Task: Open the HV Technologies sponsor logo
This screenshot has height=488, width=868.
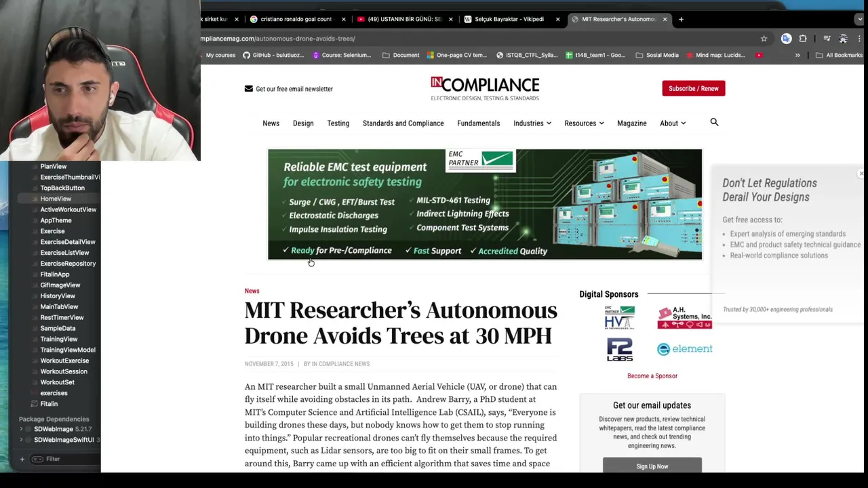Action: [x=619, y=317]
